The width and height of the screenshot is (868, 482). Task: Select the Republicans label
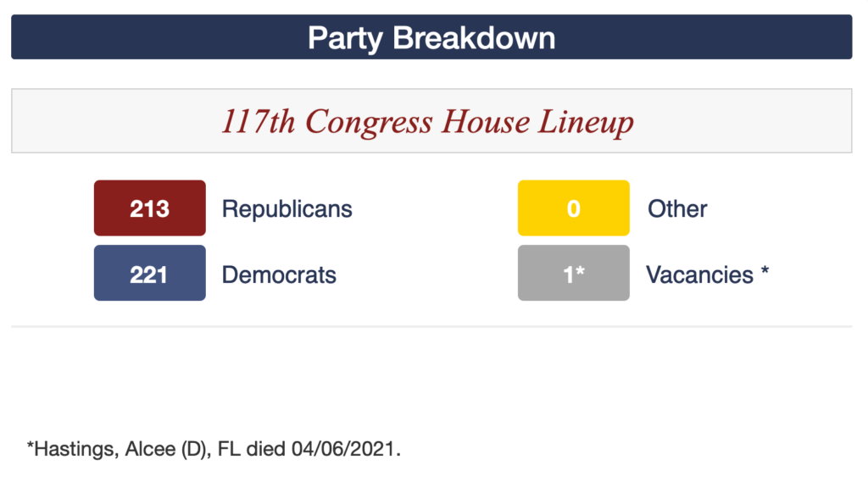tap(287, 208)
